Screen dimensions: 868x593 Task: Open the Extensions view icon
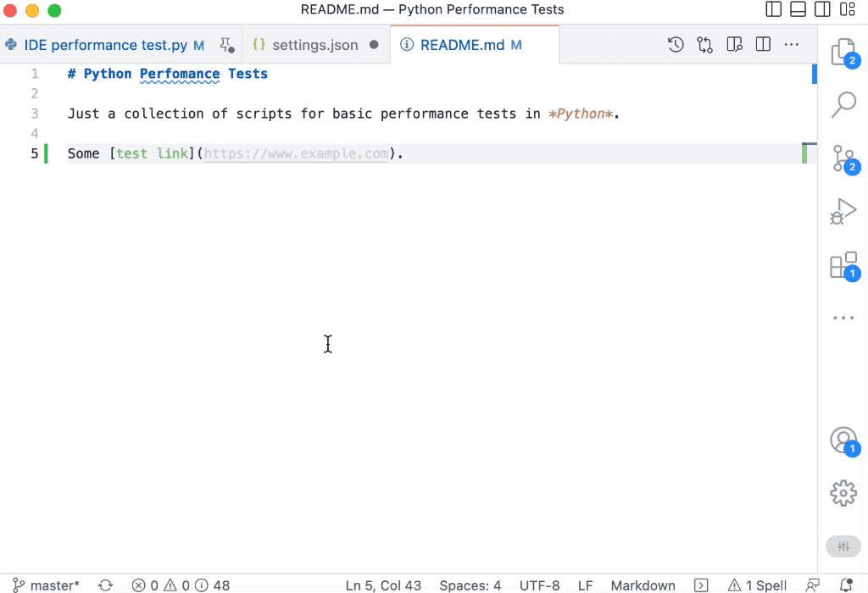click(843, 265)
